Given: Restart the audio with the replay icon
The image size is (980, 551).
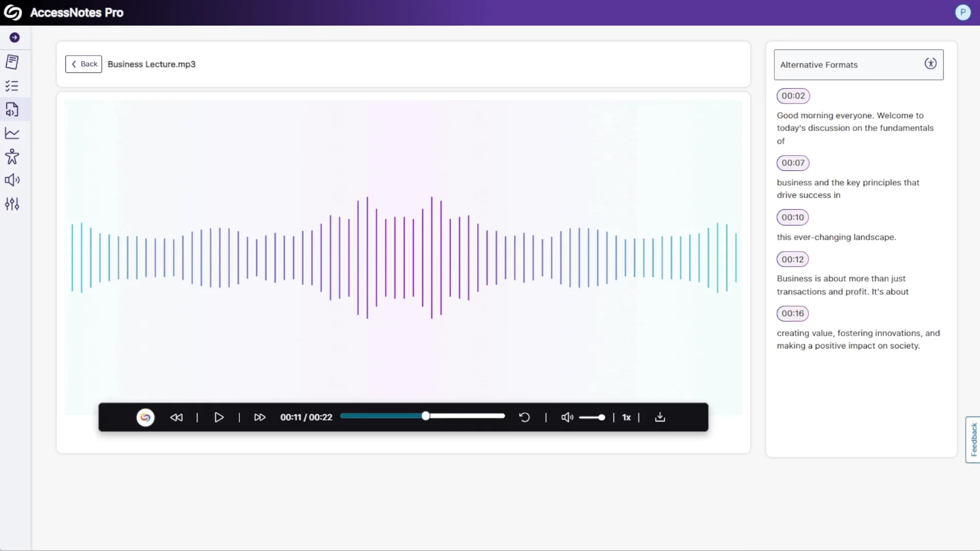Looking at the screenshot, I should (524, 417).
